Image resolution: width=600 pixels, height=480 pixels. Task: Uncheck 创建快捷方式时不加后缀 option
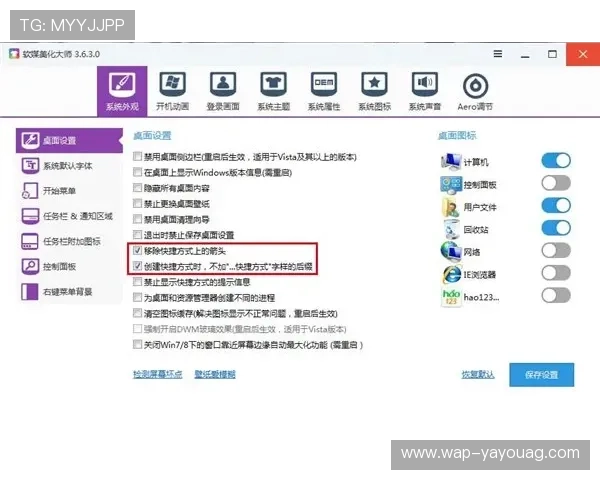(x=137, y=266)
